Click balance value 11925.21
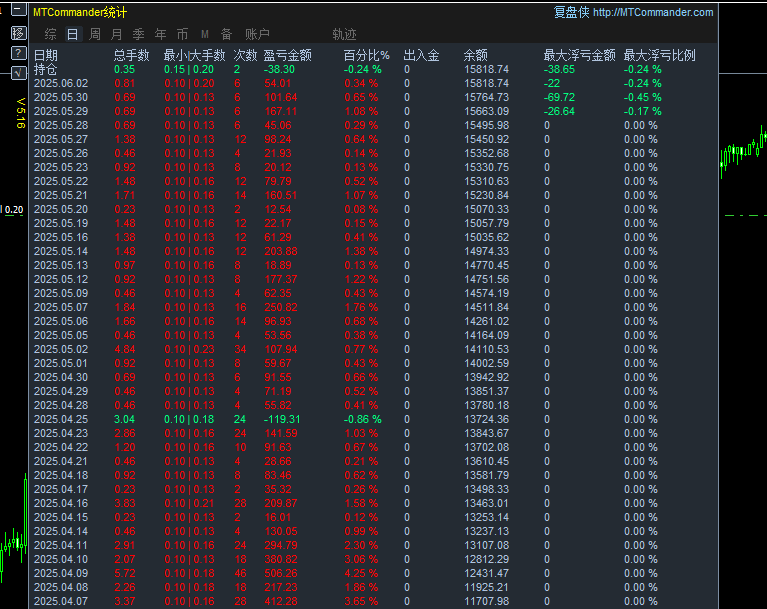This screenshot has width=767, height=609. (x=487, y=587)
